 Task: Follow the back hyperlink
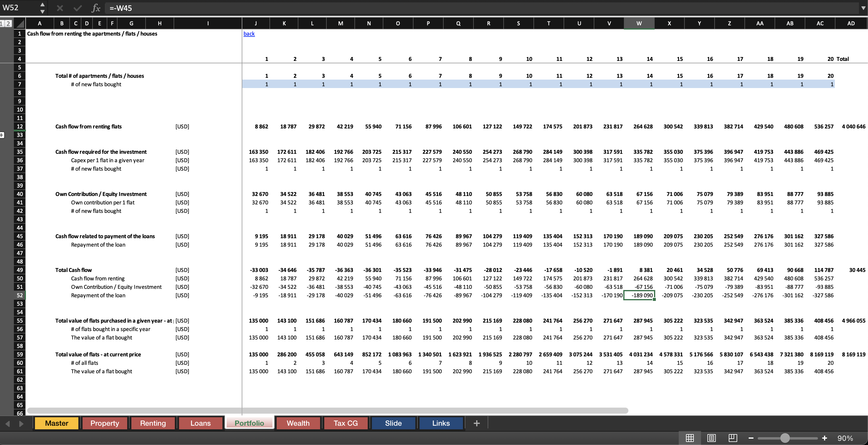click(x=249, y=34)
